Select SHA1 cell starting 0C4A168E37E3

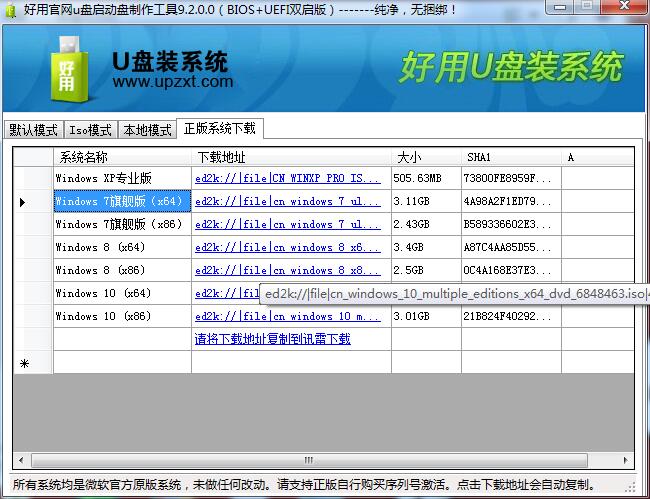point(511,270)
